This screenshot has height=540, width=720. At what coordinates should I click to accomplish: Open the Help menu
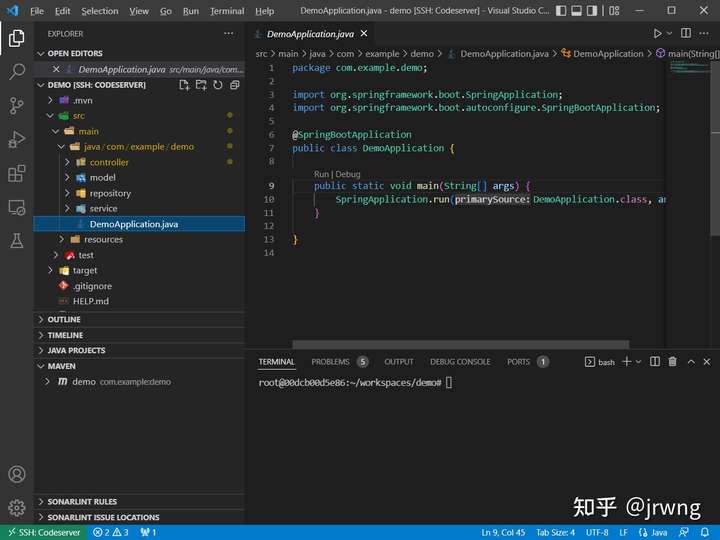pos(264,11)
